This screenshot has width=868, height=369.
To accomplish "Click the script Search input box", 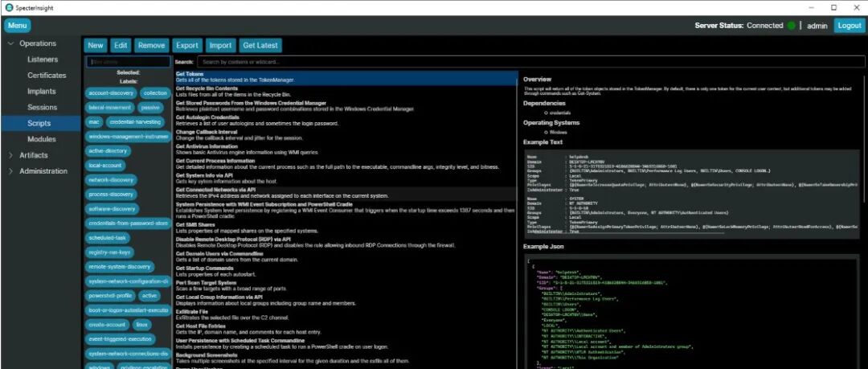I will 531,62.
